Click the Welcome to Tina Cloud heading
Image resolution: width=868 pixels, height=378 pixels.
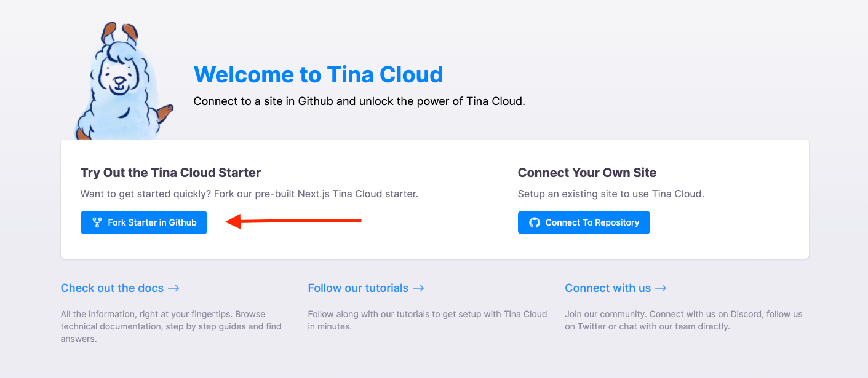coord(319,74)
